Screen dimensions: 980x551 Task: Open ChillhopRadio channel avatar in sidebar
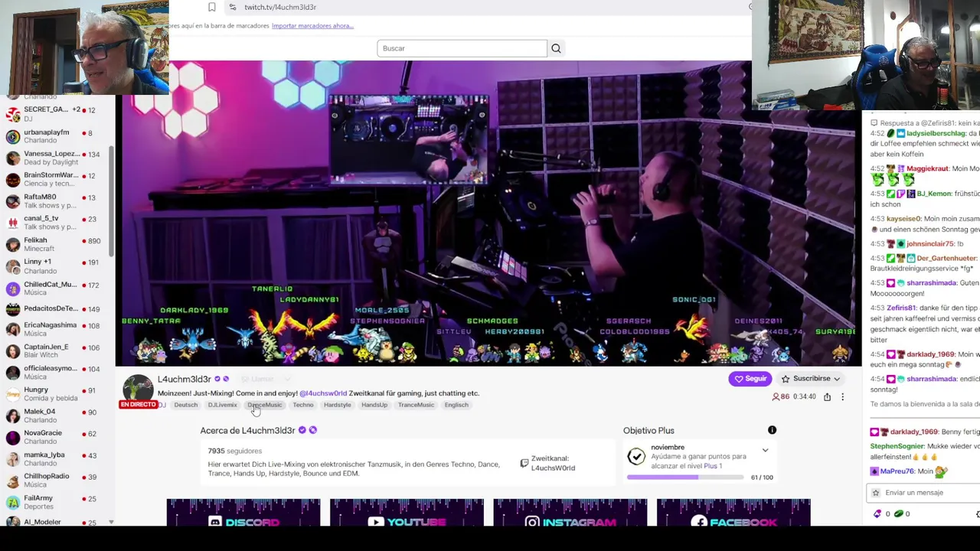[12, 481]
